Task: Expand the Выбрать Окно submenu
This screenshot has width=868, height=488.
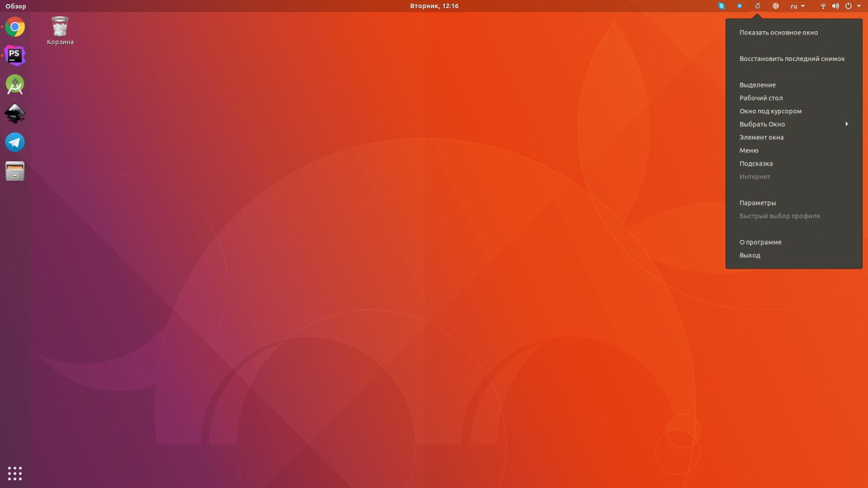Action: (x=794, y=124)
